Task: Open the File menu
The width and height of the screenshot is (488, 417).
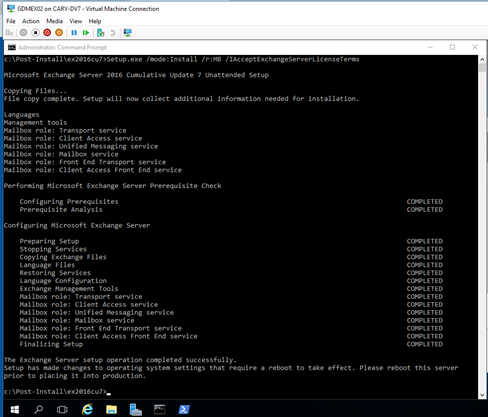Action: 11,21
